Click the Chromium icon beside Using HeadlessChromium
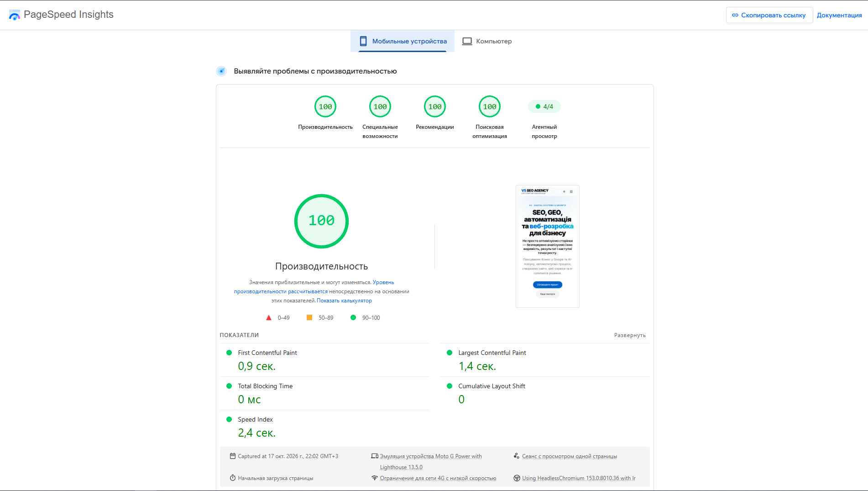The width and height of the screenshot is (868, 491). 517,478
